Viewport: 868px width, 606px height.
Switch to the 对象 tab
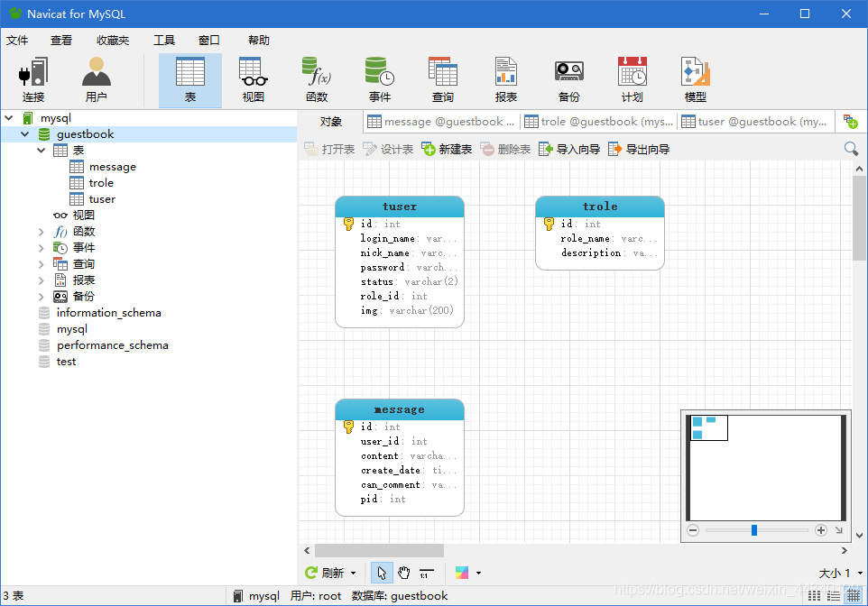click(330, 122)
